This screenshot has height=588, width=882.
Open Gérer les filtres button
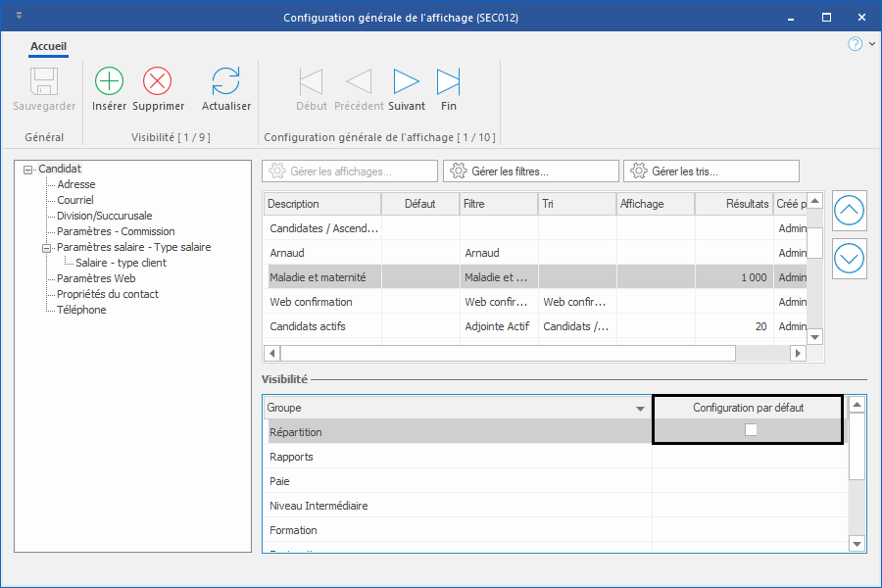click(530, 171)
